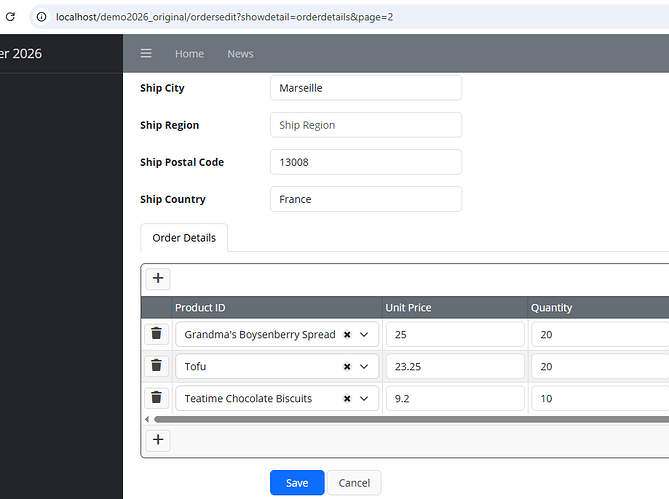Reload the page with browser refresh icon

(10, 17)
